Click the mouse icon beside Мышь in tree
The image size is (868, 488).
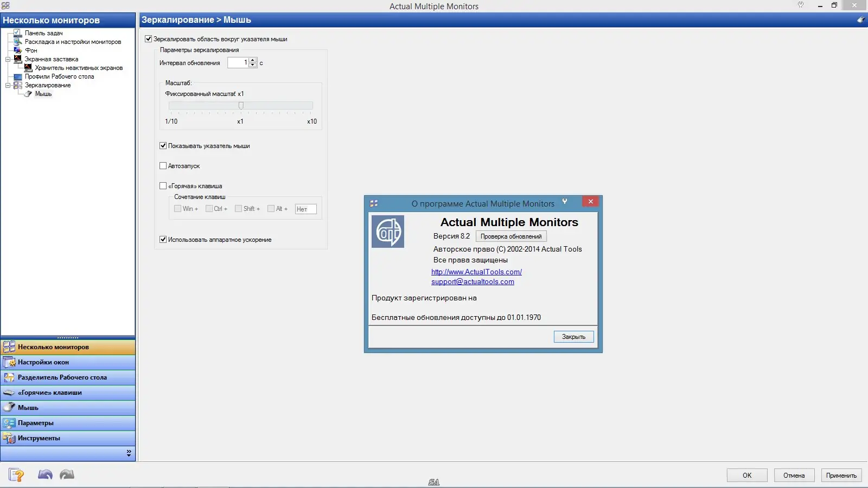pos(28,94)
